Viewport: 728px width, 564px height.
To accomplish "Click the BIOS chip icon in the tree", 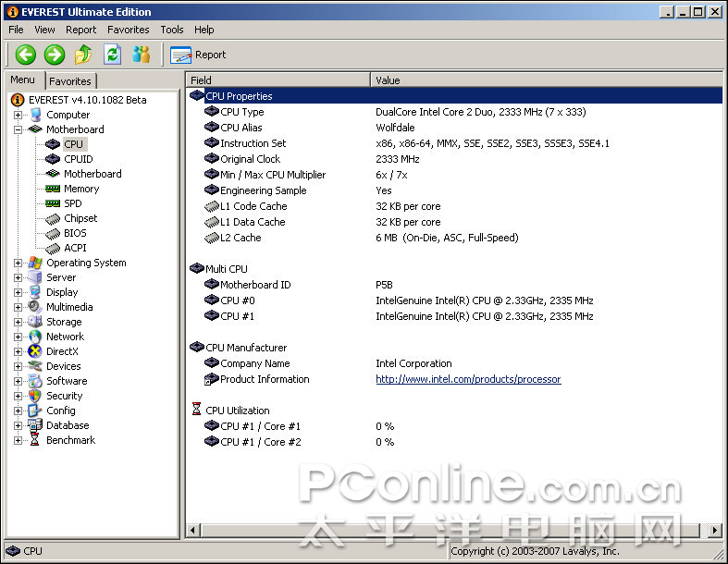I will click(x=53, y=234).
